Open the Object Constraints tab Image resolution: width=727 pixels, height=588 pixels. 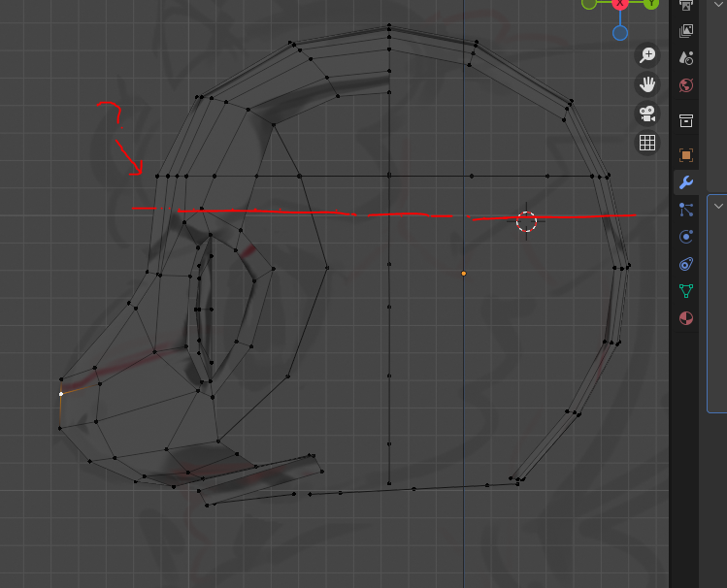coord(686,263)
